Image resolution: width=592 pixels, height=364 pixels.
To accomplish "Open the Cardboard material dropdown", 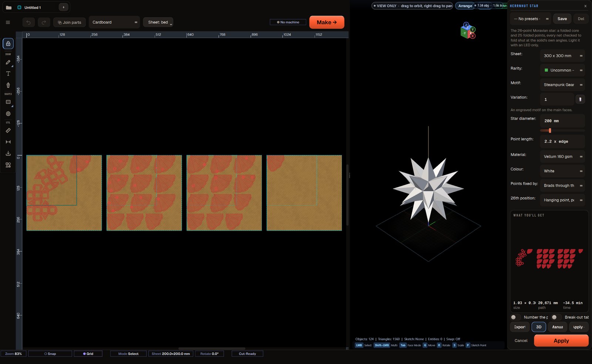I will [114, 22].
